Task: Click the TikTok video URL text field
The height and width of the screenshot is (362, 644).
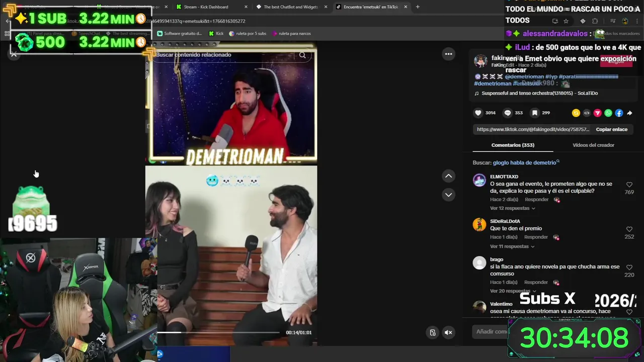Action: [532, 129]
